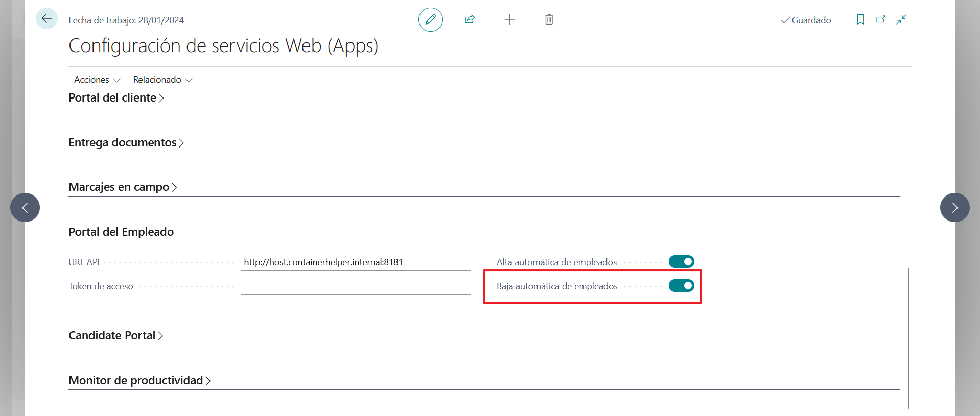Go to next image with right arrow

coord(954,207)
